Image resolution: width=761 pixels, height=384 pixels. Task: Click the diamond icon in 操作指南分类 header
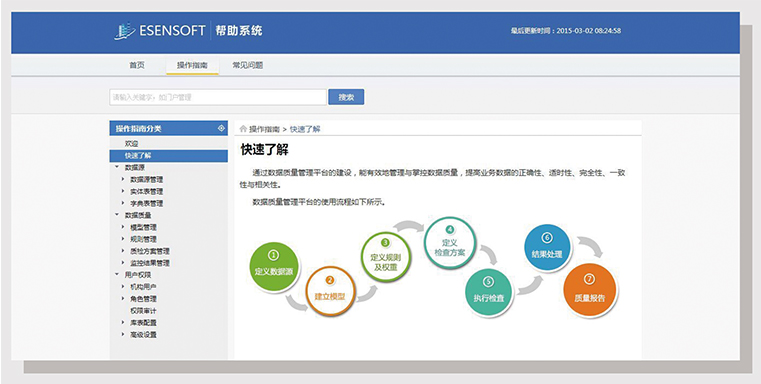pos(221,128)
